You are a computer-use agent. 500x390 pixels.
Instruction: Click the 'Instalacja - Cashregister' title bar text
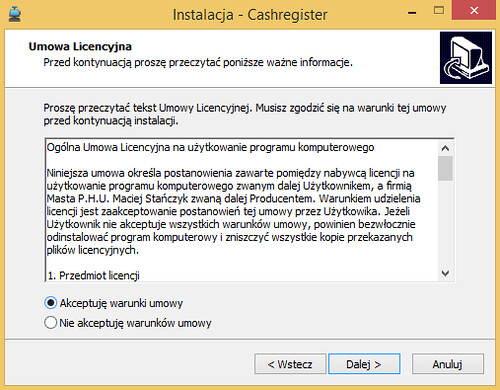(250, 15)
